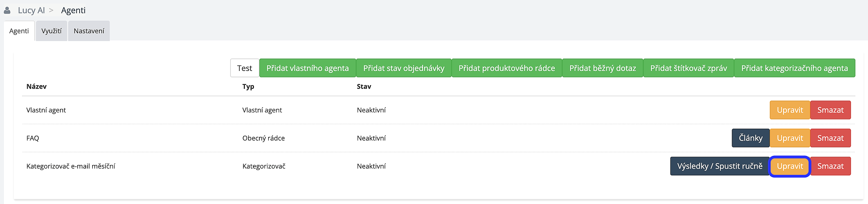Click Smazat in the FAQ row

coord(830,138)
